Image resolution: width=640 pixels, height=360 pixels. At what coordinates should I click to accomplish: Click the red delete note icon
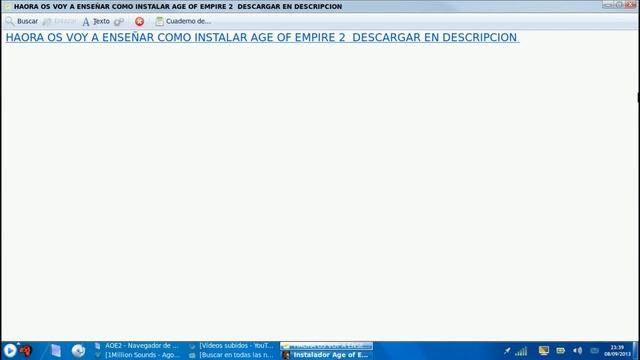[x=140, y=21]
